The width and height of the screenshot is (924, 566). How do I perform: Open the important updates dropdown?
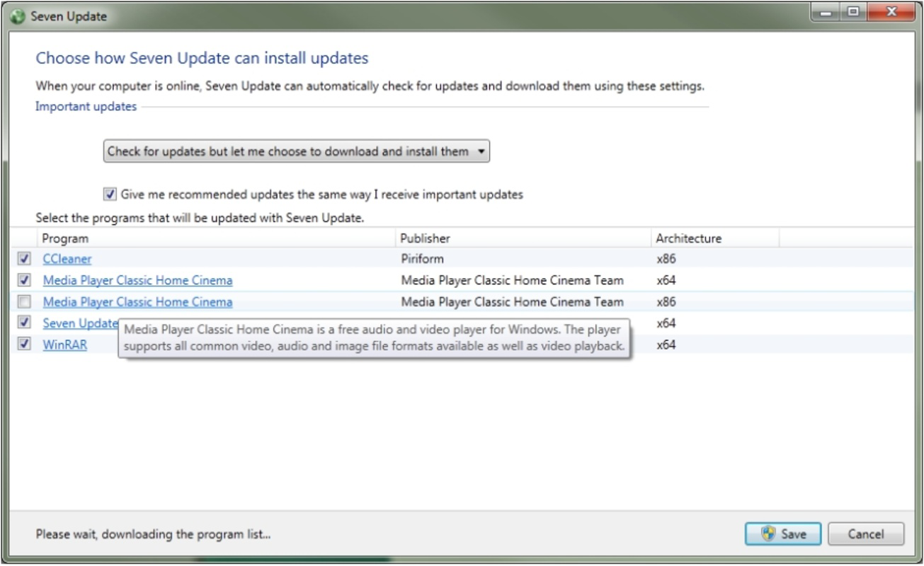(x=297, y=151)
